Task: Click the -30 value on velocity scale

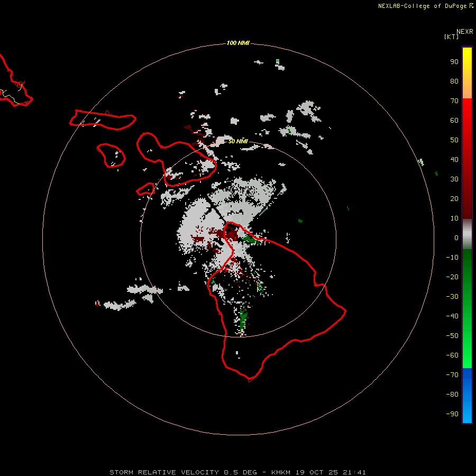Action: point(452,297)
